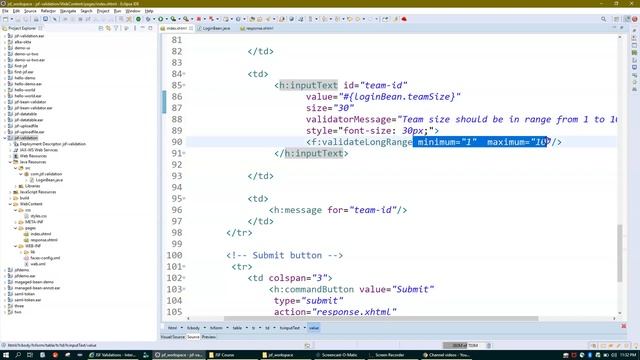Collapse the WEB-INF folder
Viewport: 640px width, 360px height.
[x=16, y=246]
